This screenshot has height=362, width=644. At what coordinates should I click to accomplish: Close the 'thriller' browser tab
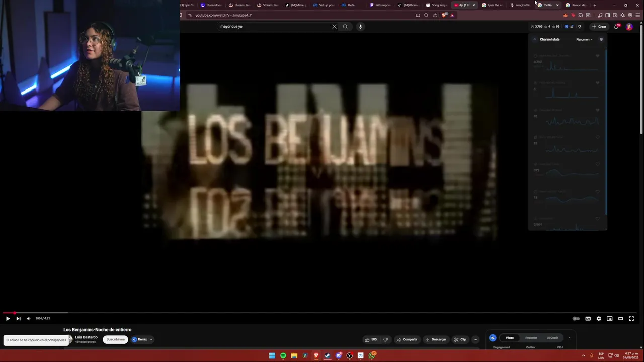coord(557,5)
